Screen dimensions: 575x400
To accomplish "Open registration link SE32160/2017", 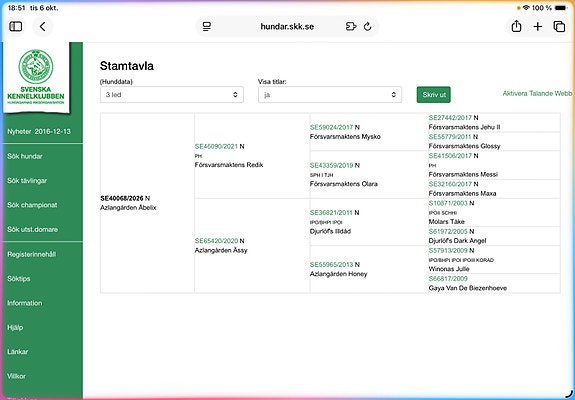I will (x=450, y=184).
